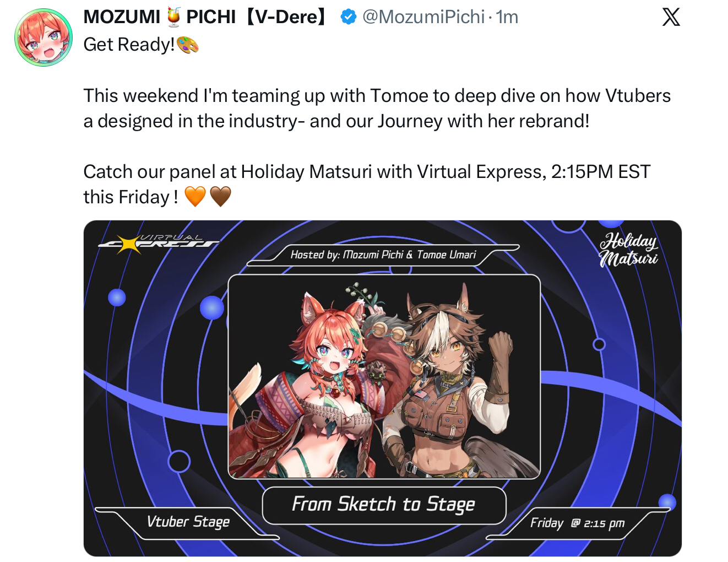Open Mozumi Pichi's profile avatar
Viewport: 728px width, 562px height.
point(44,37)
